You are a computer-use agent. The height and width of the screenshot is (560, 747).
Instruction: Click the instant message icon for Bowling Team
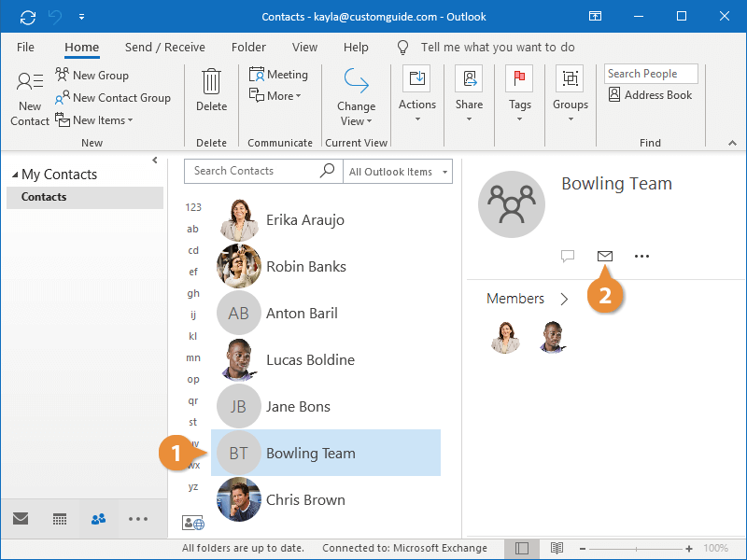tap(568, 256)
